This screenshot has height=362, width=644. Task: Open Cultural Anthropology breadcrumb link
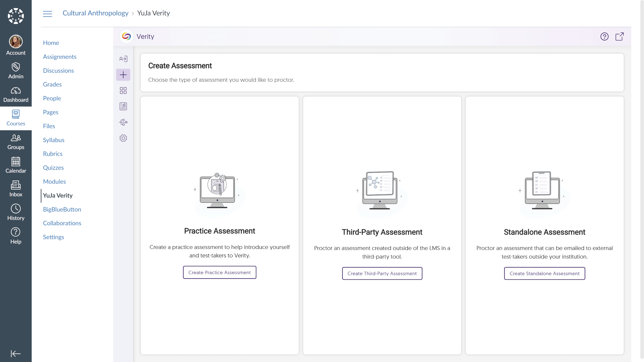[96, 13]
